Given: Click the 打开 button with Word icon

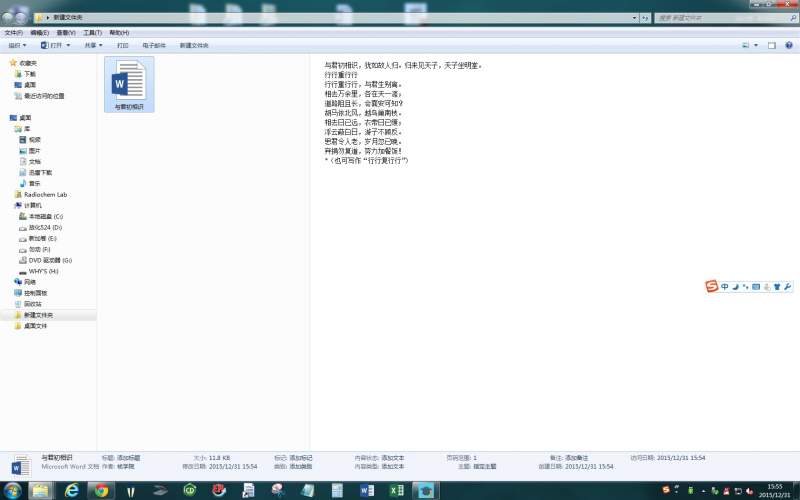Looking at the screenshot, I should [x=52, y=45].
